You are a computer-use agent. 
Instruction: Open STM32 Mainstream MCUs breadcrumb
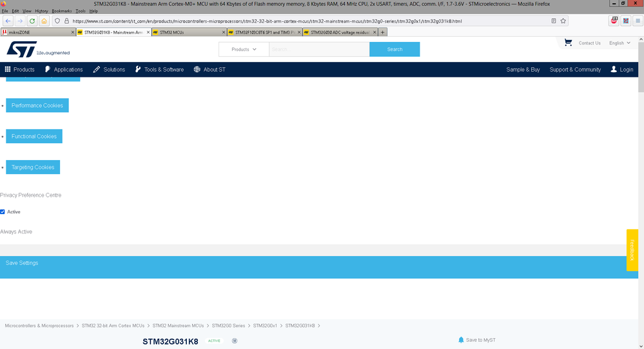click(x=178, y=326)
